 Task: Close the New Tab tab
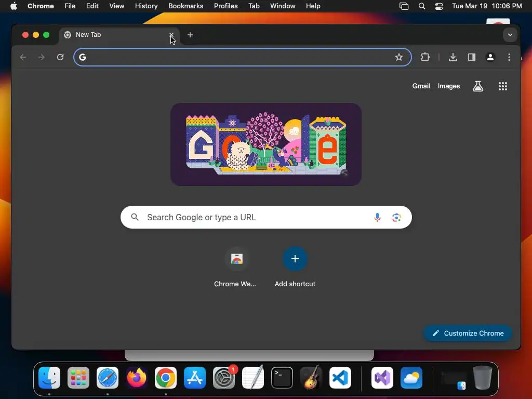171,35
